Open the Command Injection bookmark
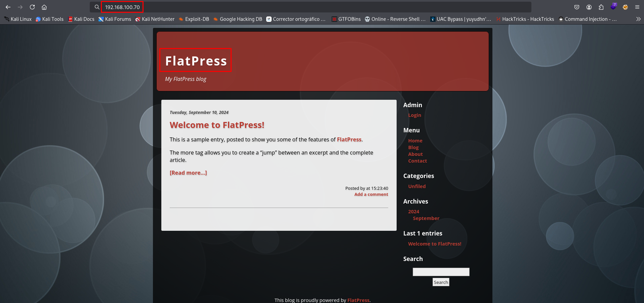 point(588,19)
